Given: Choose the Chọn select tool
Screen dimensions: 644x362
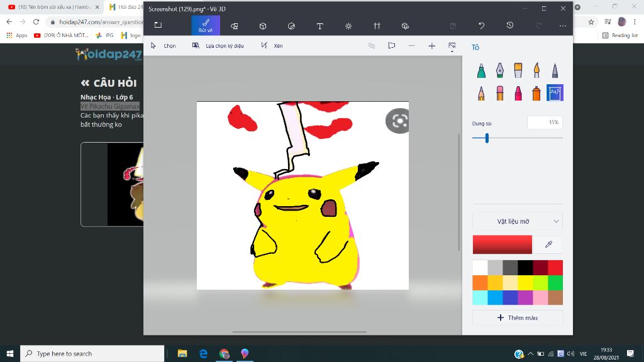Looking at the screenshot, I should (x=163, y=45).
